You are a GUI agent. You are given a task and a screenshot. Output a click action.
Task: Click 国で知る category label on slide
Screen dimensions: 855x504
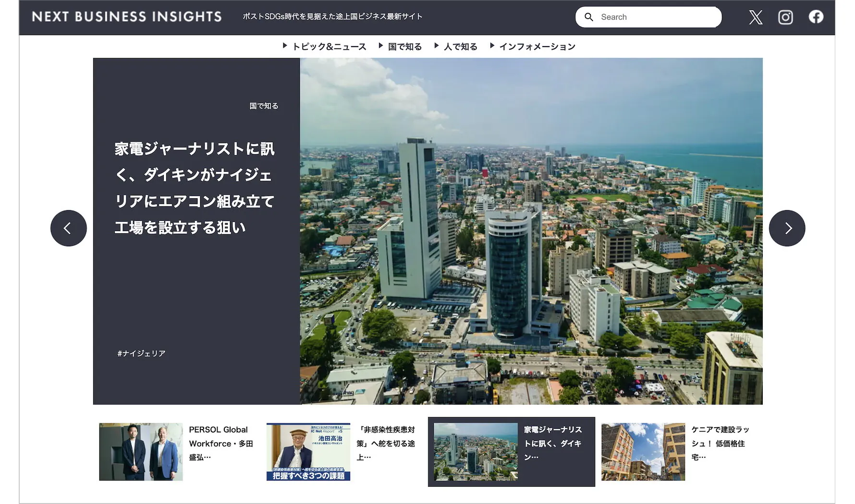[264, 106]
